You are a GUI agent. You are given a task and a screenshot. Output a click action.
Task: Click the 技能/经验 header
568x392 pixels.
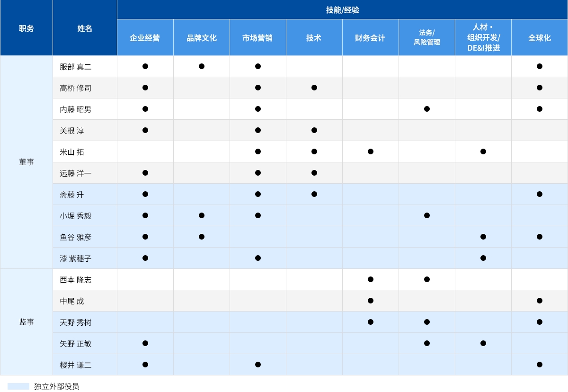(343, 9)
